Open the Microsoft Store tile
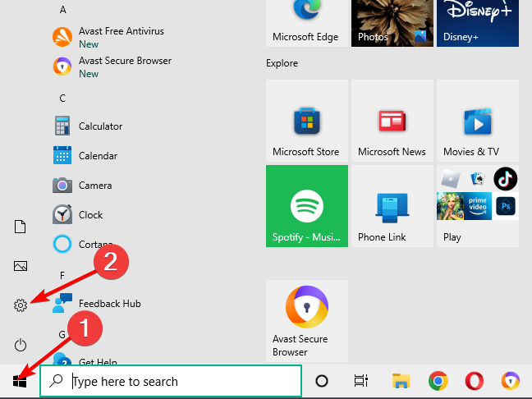The width and height of the screenshot is (532, 399). coord(306,121)
